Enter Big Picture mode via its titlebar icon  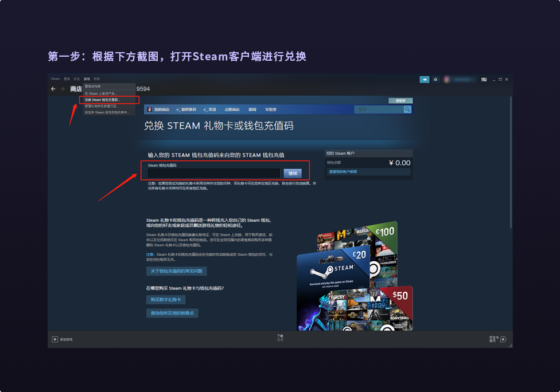click(x=485, y=80)
